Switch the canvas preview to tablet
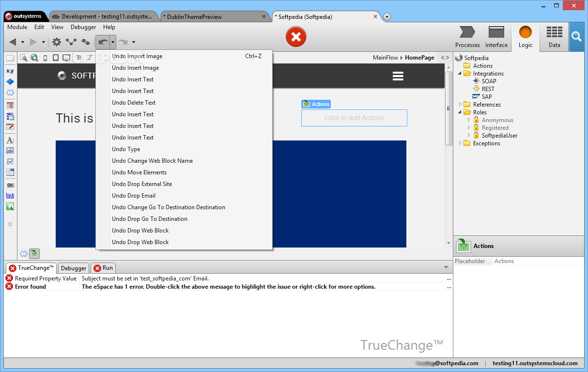The image size is (588, 372). (x=56, y=58)
